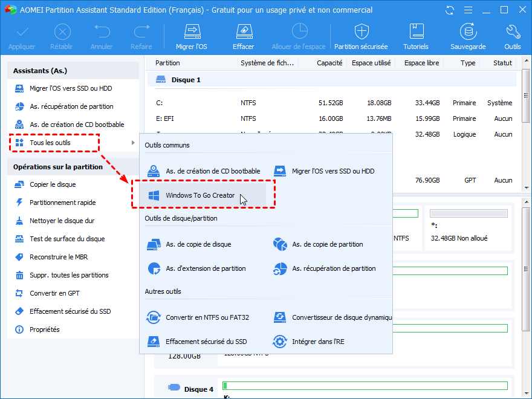Screen dimensions: 532x399
Task: Sort by the Capacité column header
Action: [x=329, y=63]
